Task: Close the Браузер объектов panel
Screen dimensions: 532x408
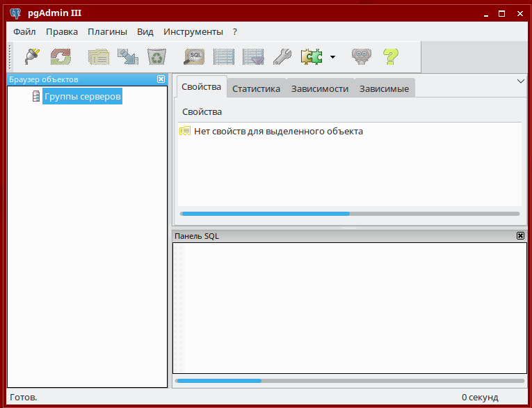Action: click(x=161, y=79)
